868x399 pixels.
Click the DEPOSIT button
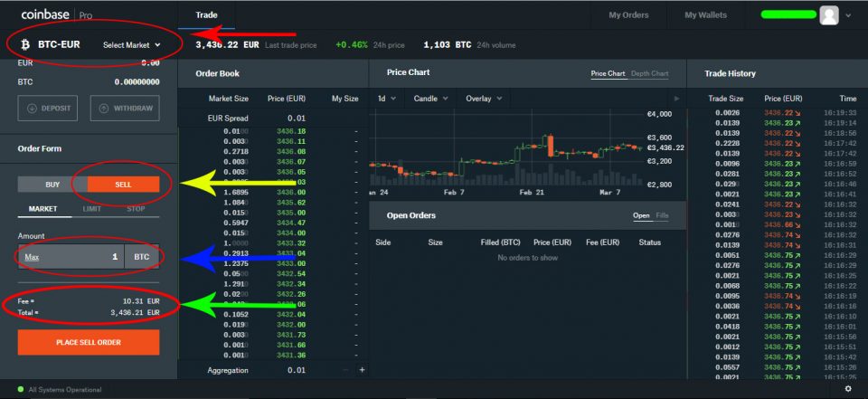tap(48, 108)
